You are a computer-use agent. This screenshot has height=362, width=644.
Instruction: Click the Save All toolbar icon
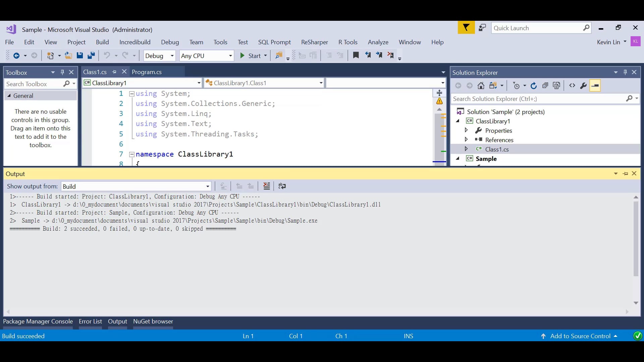pos(91,56)
